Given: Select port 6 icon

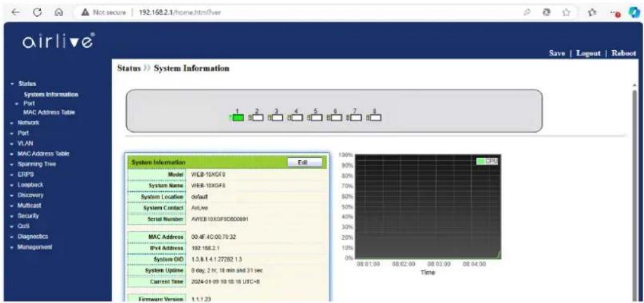Looking at the screenshot, I should tap(335, 117).
